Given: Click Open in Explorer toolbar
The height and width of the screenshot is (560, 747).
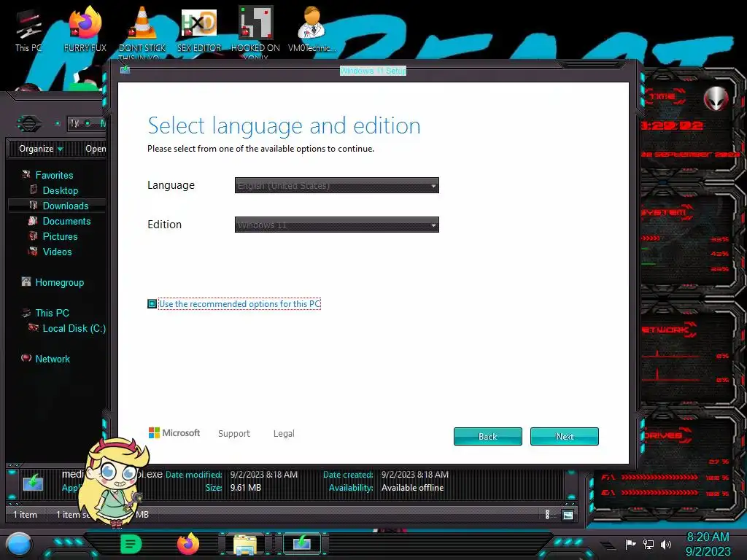Looking at the screenshot, I should pyautogui.click(x=96, y=149).
